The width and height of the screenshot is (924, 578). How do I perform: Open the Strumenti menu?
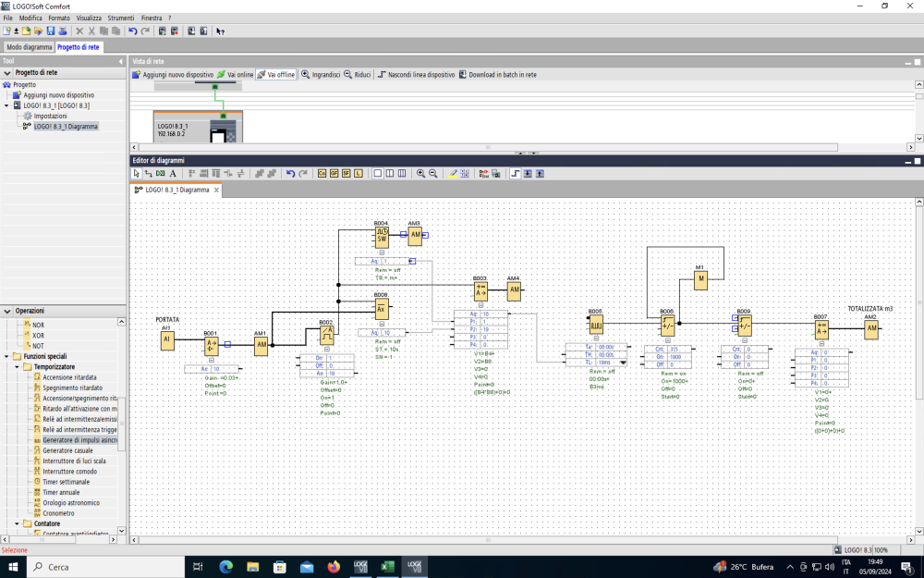(119, 18)
